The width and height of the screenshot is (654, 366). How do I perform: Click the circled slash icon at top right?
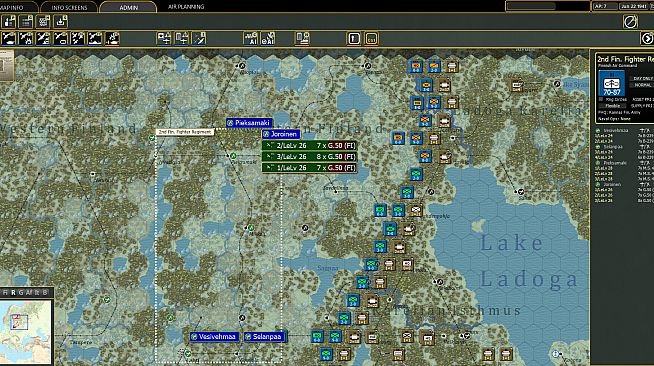pyautogui.click(x=630, y=22)
